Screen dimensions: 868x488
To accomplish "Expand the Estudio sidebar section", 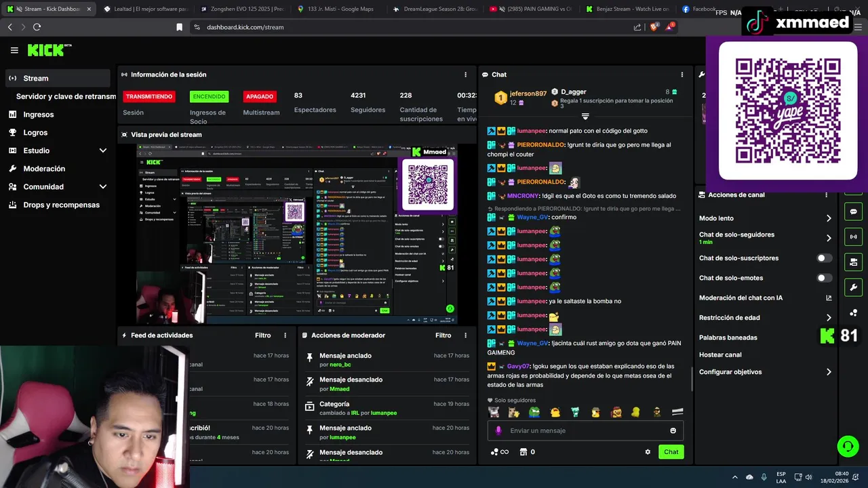I will (103, 150).
